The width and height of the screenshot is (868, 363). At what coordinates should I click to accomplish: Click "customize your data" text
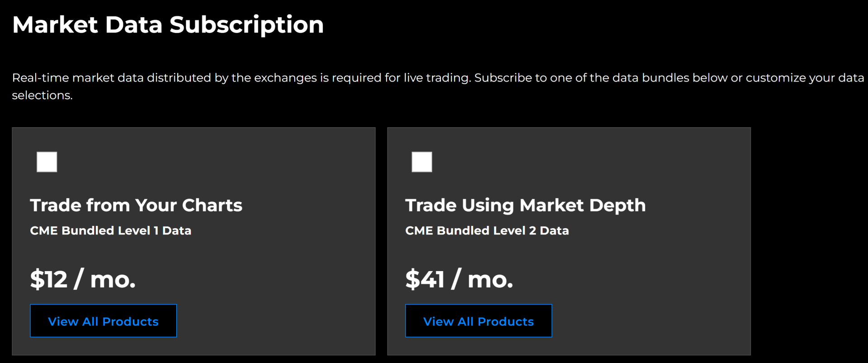805,78
